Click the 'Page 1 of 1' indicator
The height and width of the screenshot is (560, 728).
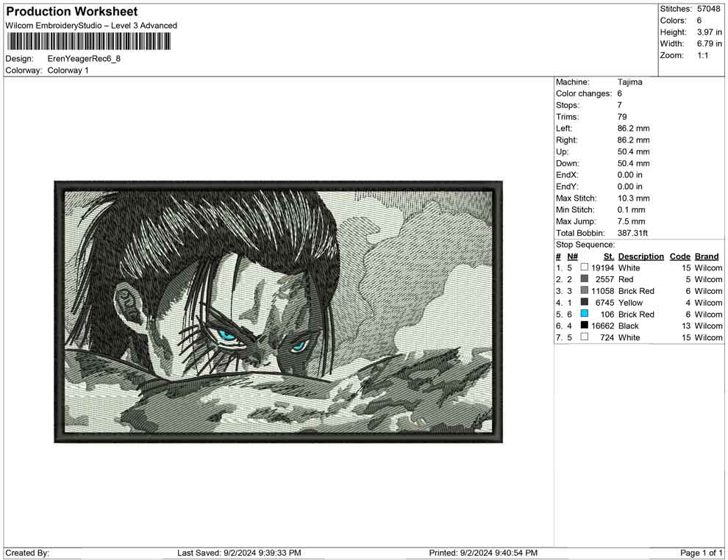pyautogui.click(x=701, y=553)
